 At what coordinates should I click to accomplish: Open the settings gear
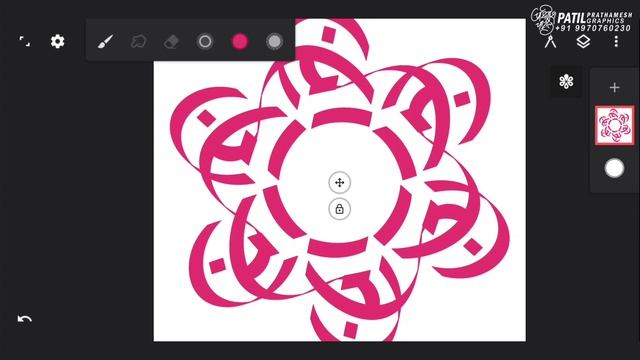coord(58,41)
